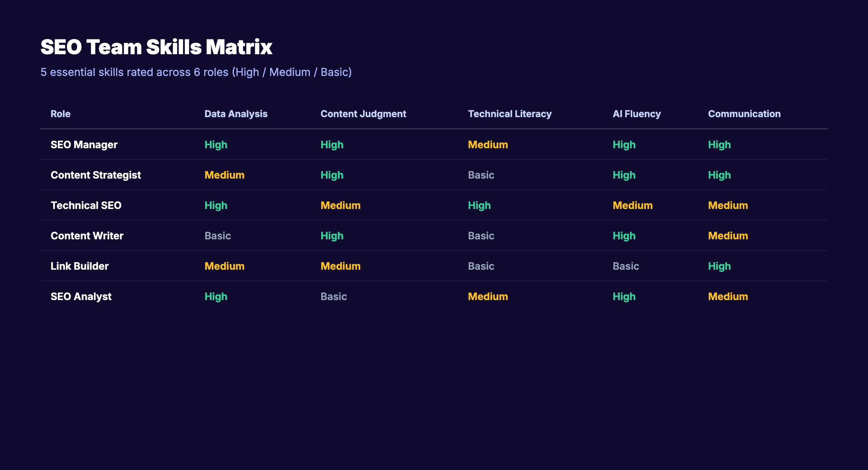
Task: Select the SEO Analyst row label
Action: tap(81, 296)
